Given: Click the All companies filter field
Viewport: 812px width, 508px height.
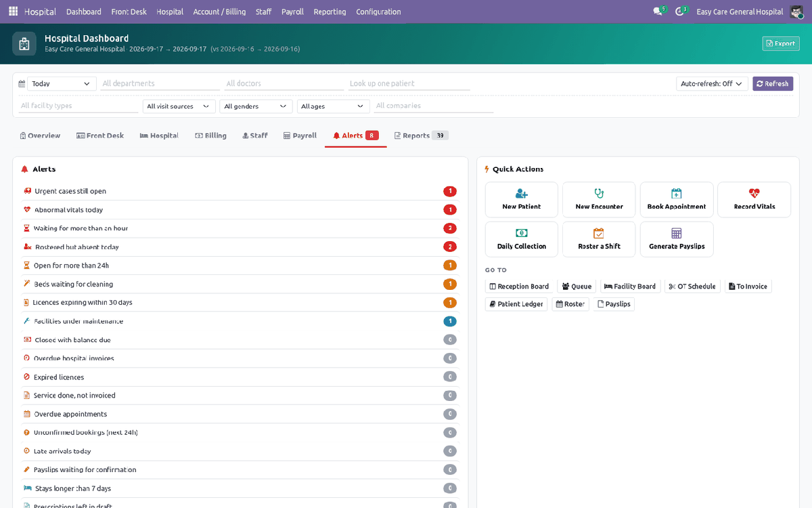Looking at the screenshot, I should (434, 106).
